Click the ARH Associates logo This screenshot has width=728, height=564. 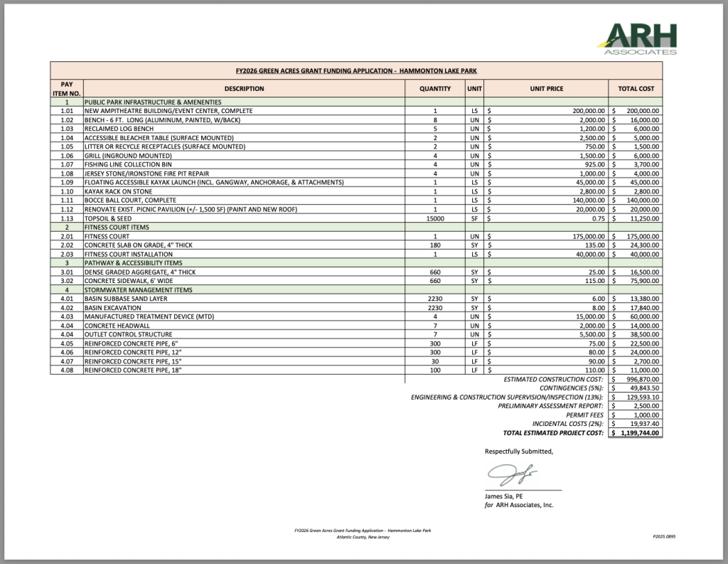point(637,38)
